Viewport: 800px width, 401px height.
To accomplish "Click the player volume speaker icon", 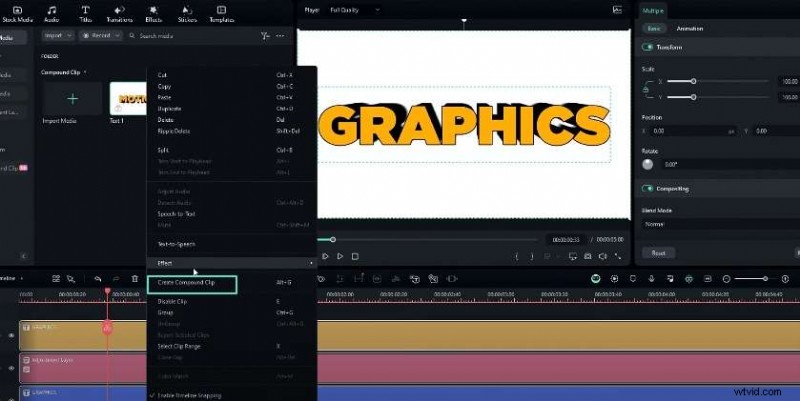I will [603, 256].
